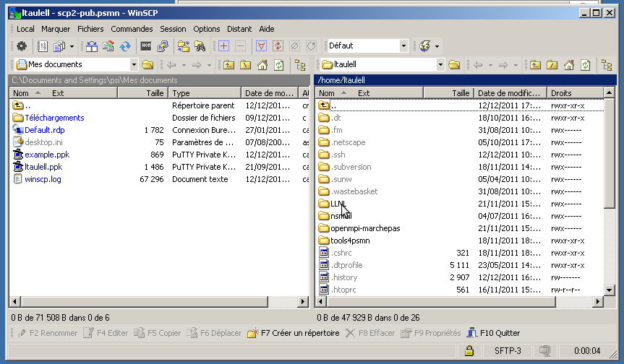Click the SFTP-3 protocol status indicator
Viewport: 624px width, 364px height.
(x=508, y=350)
